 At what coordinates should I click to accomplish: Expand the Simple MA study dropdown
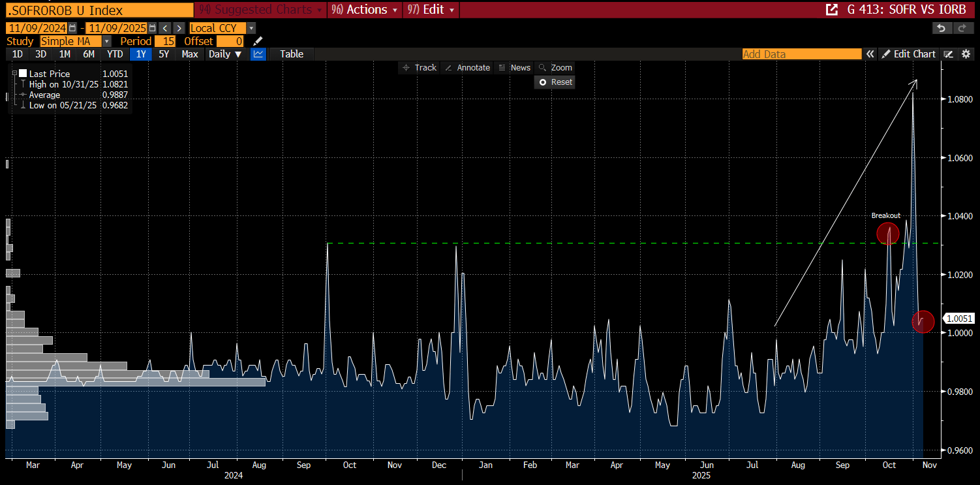click(107, 41)
